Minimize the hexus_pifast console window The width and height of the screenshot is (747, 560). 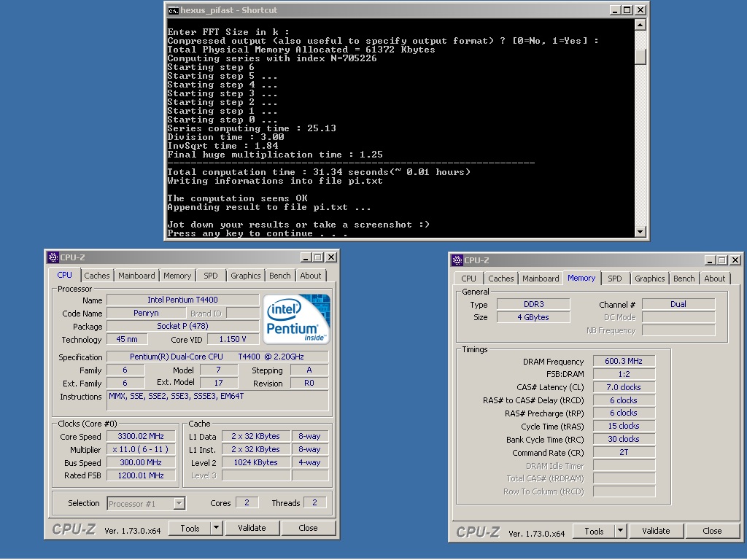coord(615,10)
